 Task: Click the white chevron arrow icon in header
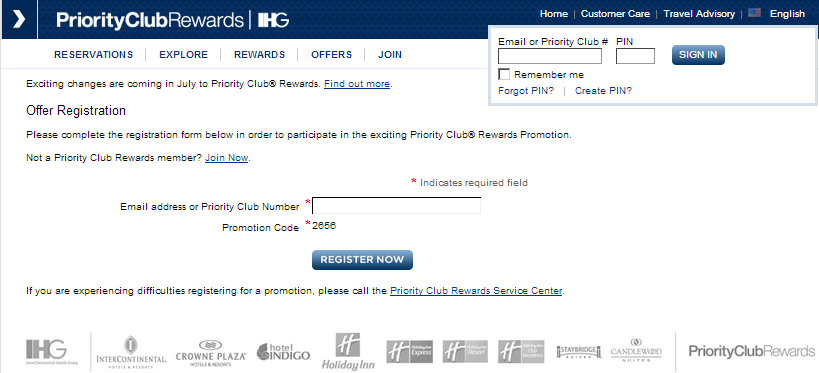19,19
